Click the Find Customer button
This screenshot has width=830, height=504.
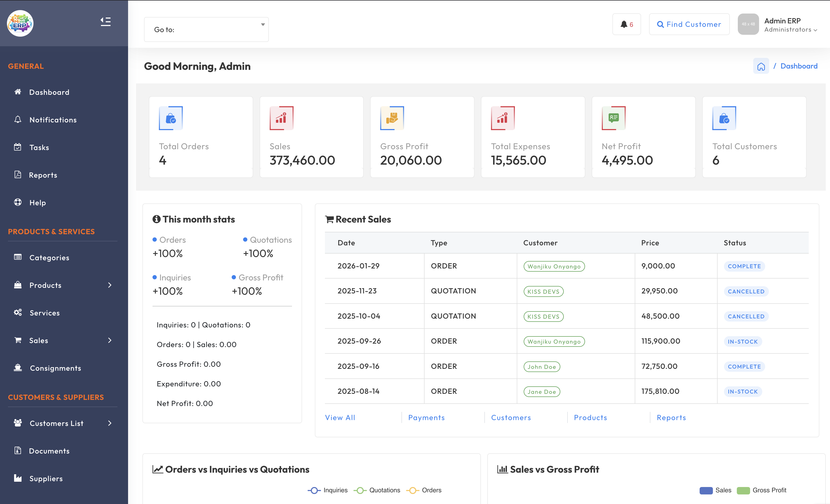[x=689, y=24]
